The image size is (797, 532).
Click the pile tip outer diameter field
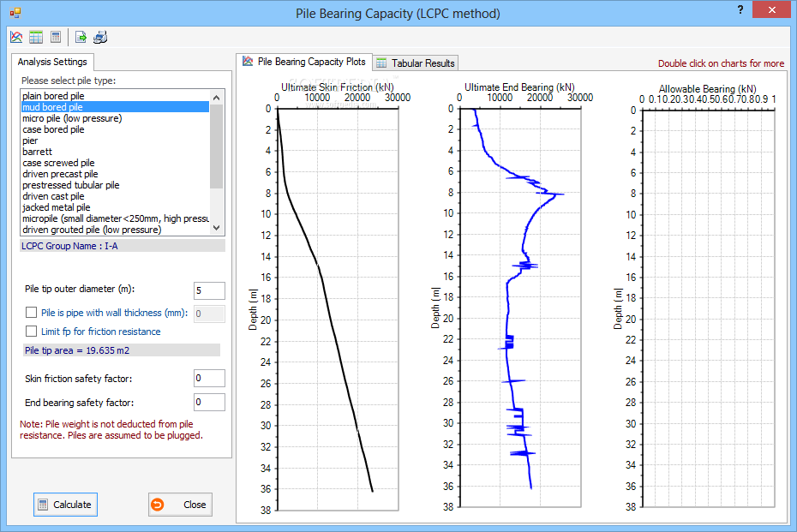tap(209, 290)
